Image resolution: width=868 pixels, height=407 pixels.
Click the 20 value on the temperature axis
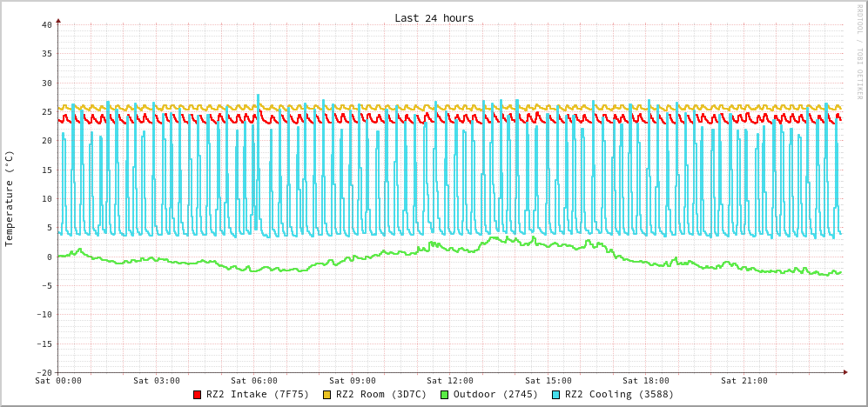pyautogui.click(x=46, y=141)
